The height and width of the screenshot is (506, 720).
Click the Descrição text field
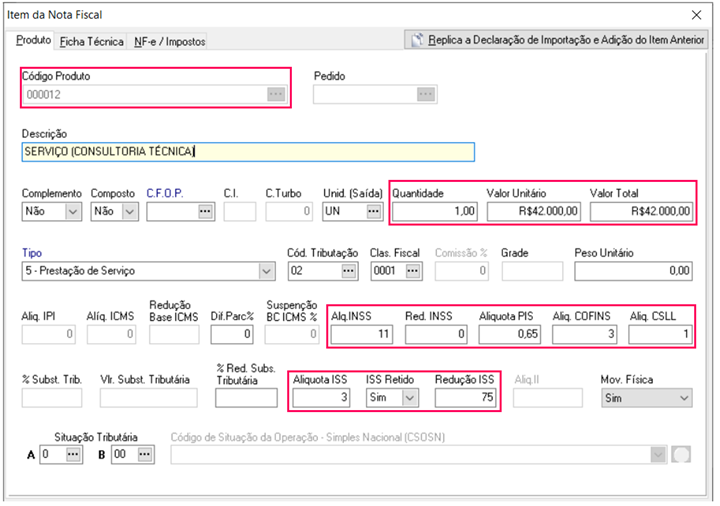247,152
